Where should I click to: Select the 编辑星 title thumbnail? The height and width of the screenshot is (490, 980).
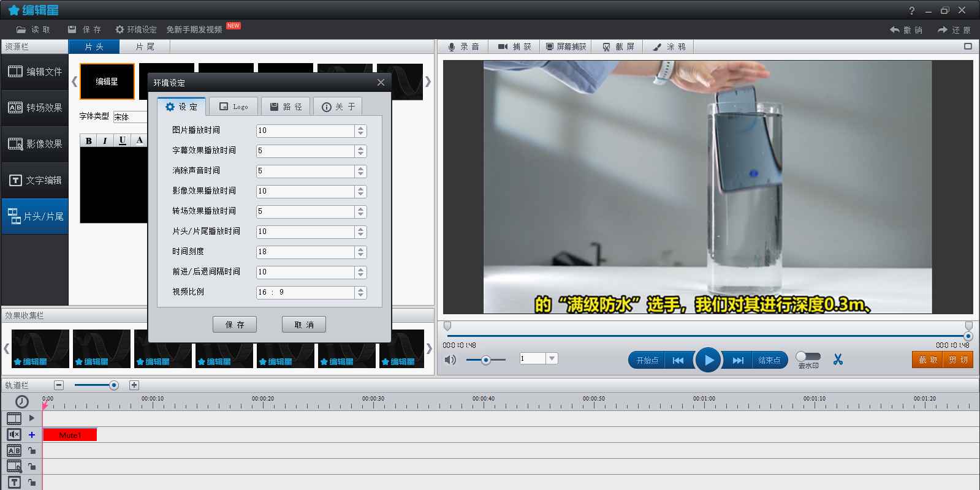tap(107, 81)
